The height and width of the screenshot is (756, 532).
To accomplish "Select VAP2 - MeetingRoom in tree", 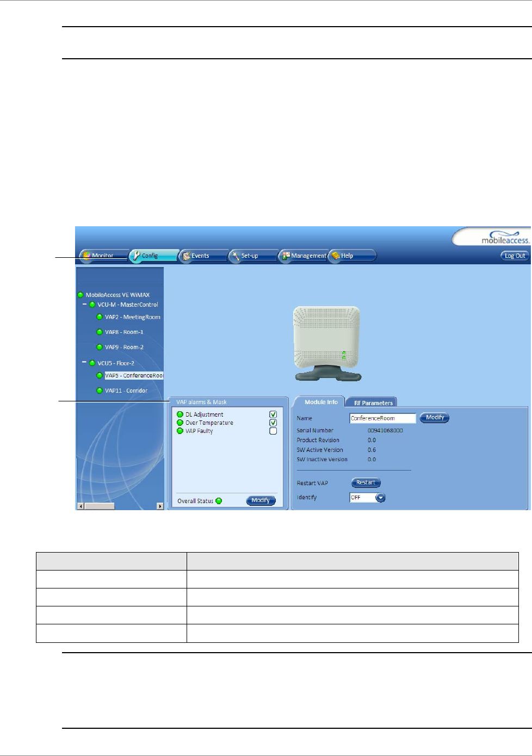I will [x=133, y=317].
